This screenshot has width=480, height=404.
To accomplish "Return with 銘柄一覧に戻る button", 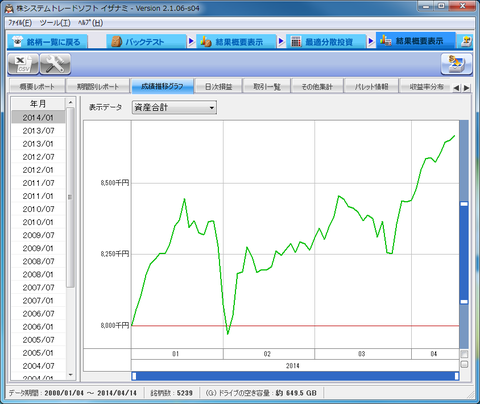I will point(47,42).
